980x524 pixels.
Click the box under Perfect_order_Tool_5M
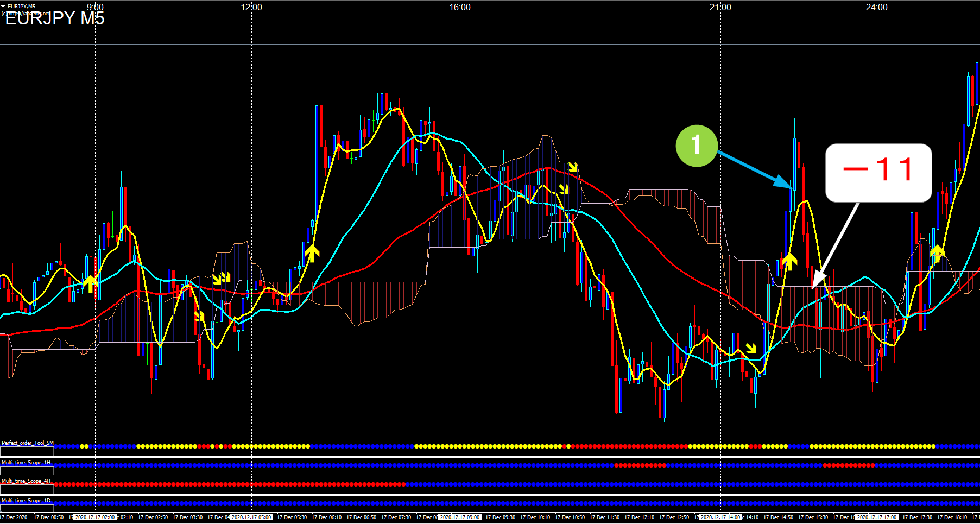[x=27, y=452]
